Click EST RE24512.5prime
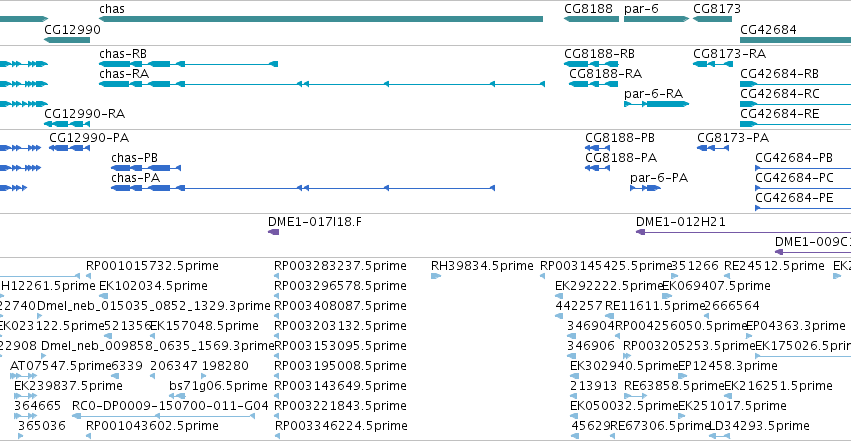The image size is (851, 441). (x=774, y=266)
